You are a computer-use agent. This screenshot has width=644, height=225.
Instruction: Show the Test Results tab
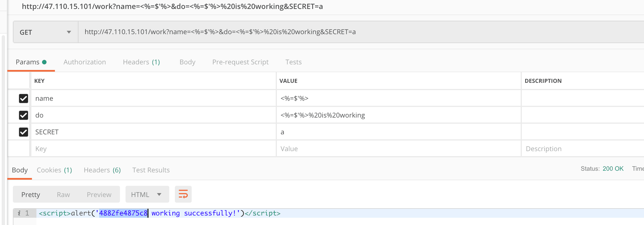(151, 170)
